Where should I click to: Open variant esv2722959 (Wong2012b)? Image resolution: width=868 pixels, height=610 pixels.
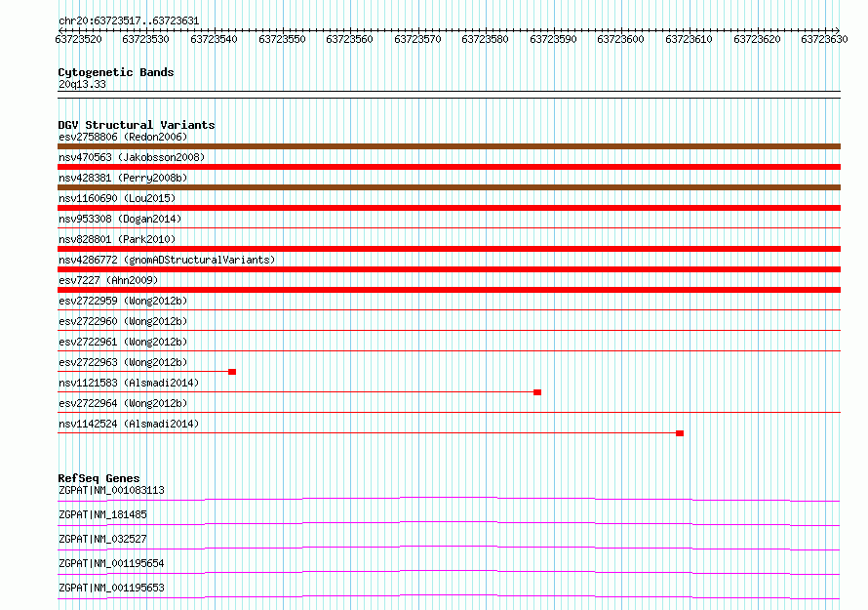[x=123, y=301]
